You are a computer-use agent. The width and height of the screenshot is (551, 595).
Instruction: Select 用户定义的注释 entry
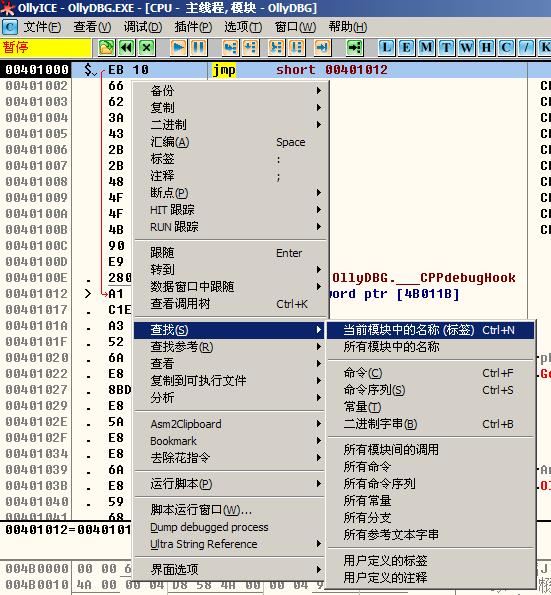tap(431, 578)
